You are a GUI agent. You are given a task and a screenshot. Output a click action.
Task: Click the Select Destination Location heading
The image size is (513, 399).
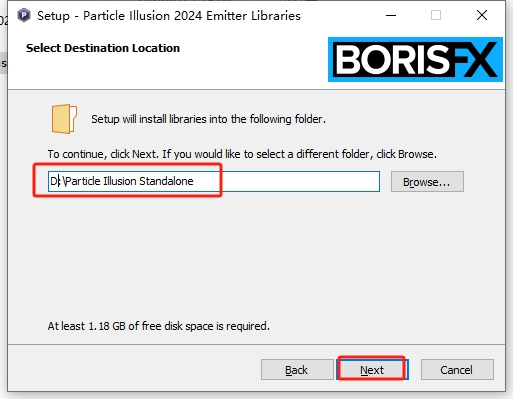103,48
